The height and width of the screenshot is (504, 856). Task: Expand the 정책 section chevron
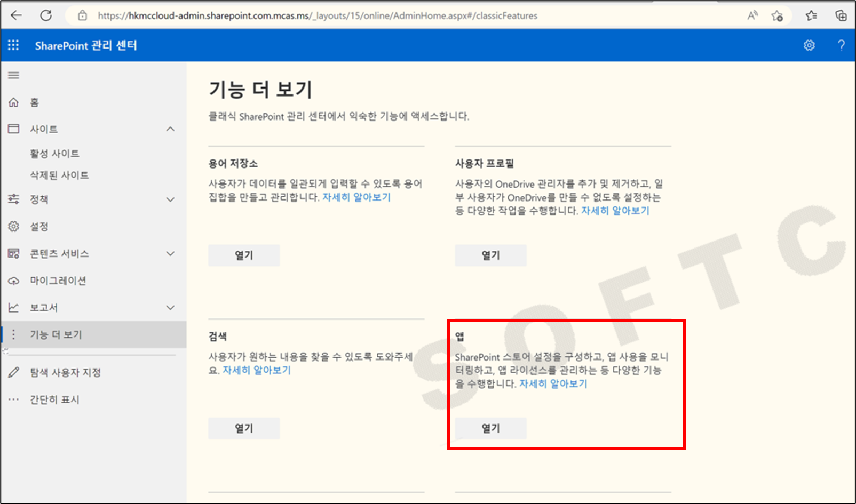click(170, 199)
